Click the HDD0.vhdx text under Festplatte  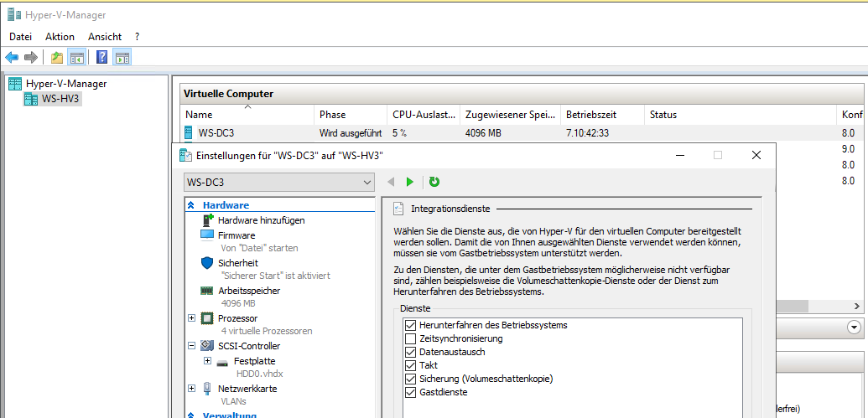[260, 374]
